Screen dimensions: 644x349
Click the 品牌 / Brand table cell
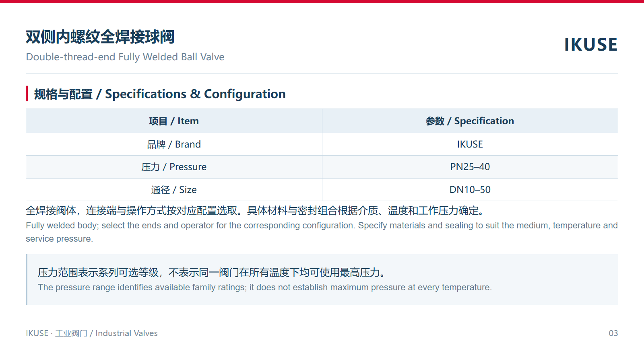(x=174, y=144)
